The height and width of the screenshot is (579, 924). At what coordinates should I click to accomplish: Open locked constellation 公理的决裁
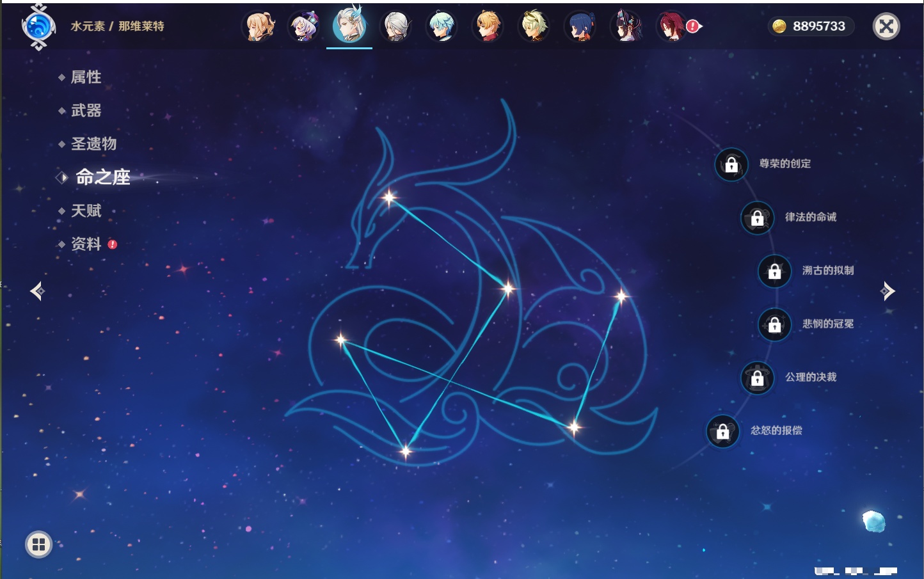pyautogui.click(x=758, y=377)
